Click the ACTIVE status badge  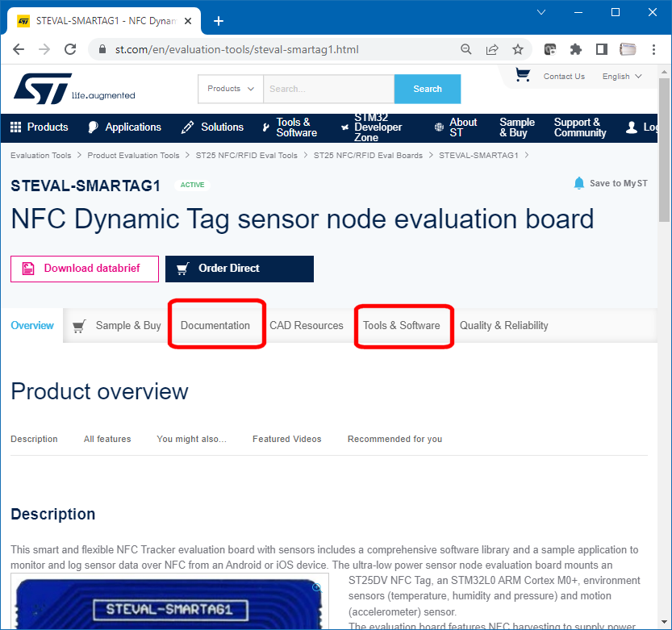click(192, 186)
